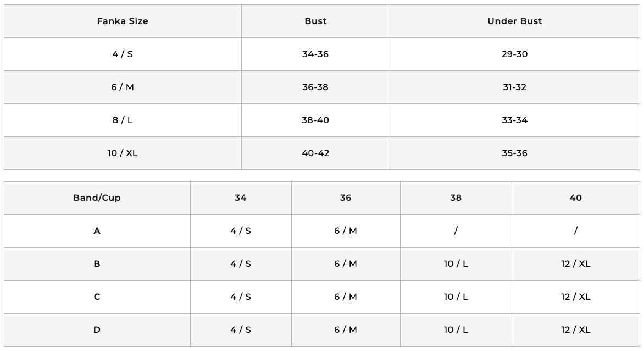Viewport: 644px width, 351px height.
Task: Select the Under Bust column header
Action: [x=514, y=21]
